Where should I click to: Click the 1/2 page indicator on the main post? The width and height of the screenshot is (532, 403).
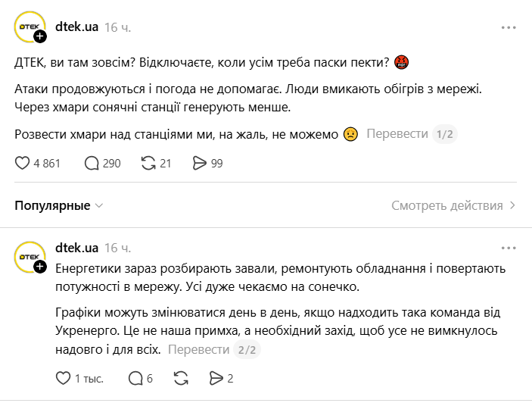click(x=445, y=134)
